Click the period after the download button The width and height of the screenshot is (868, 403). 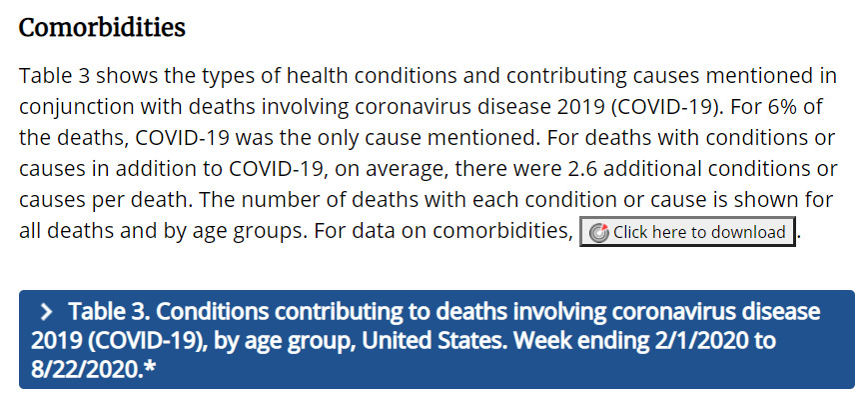(x=799, y=239)
